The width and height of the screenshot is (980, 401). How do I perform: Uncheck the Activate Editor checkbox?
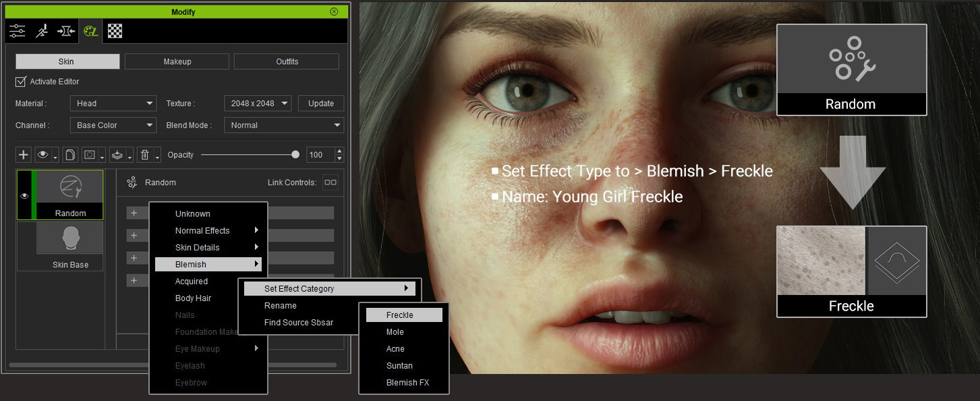(x=21, y=82)
